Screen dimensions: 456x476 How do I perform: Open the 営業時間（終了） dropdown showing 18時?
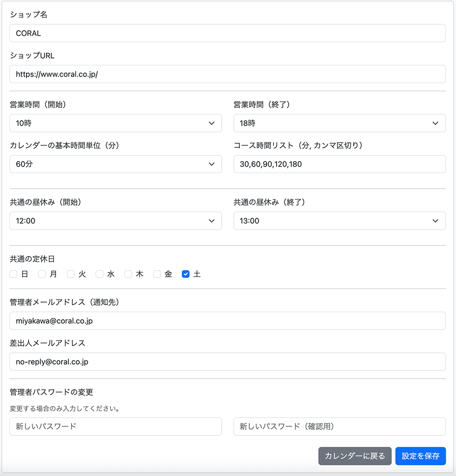[339, 123]
